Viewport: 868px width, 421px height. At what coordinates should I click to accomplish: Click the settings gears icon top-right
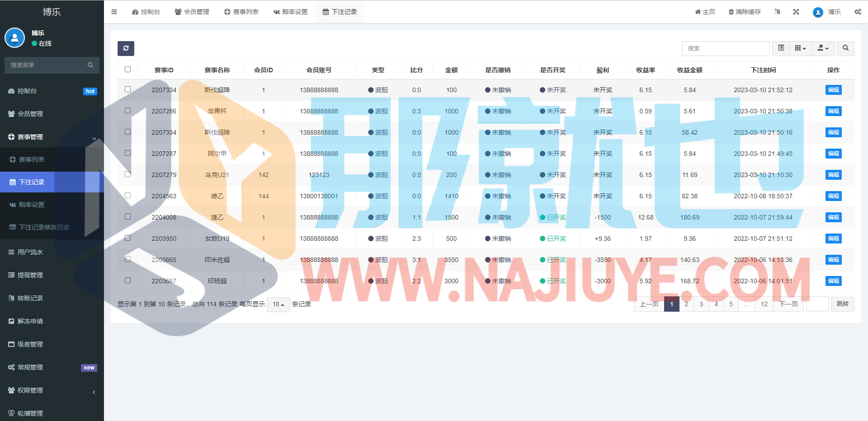[858, 12]
